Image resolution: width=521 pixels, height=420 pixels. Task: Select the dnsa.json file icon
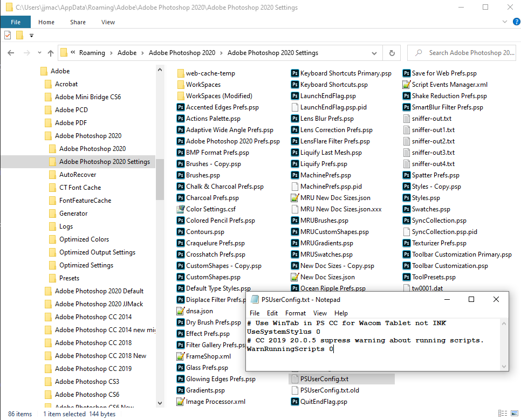[181, 311]
